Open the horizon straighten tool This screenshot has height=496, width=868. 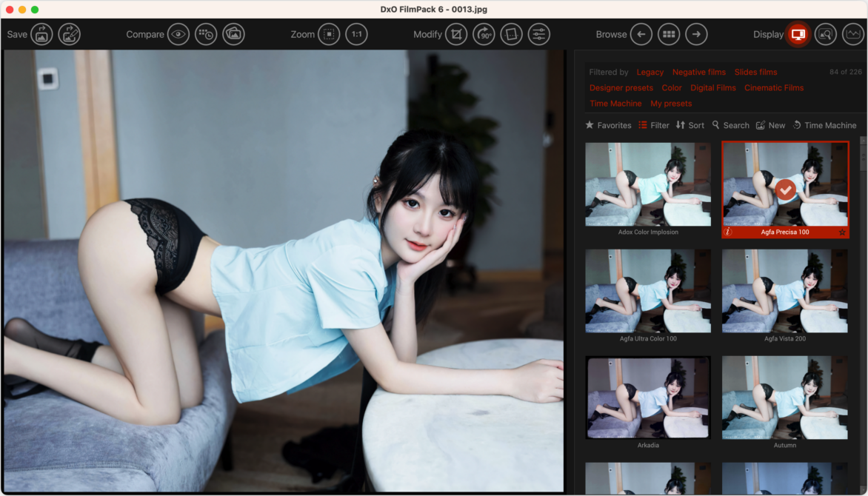click(x=512, y=34)
